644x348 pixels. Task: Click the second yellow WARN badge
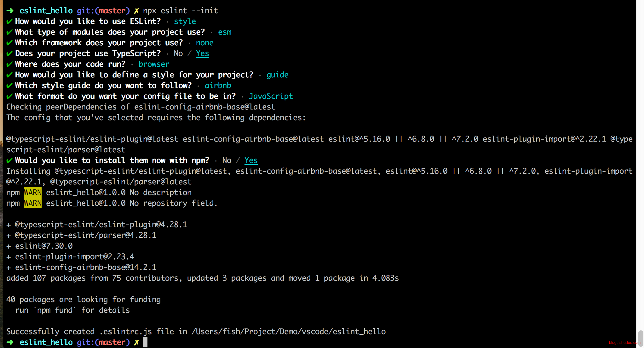tap(33, 203)
